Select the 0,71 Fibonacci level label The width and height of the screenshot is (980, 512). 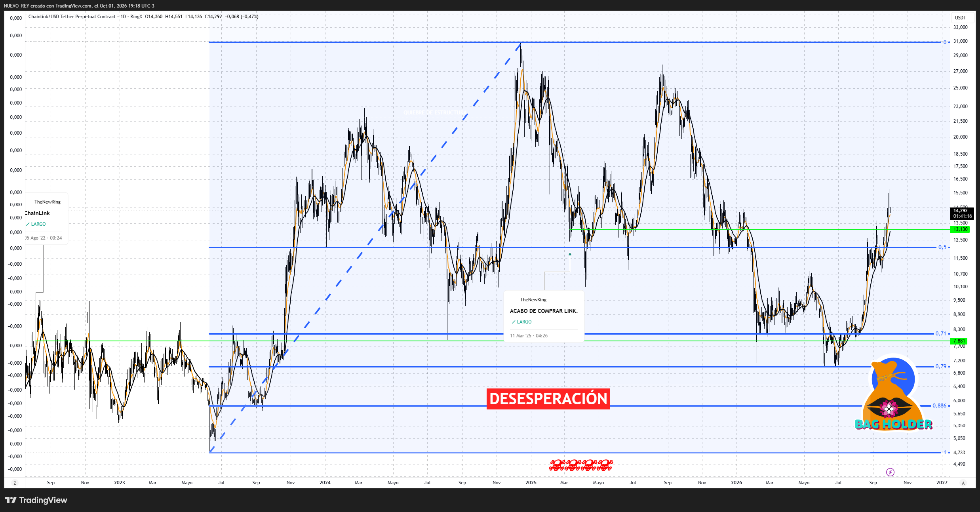click(941, 334)
